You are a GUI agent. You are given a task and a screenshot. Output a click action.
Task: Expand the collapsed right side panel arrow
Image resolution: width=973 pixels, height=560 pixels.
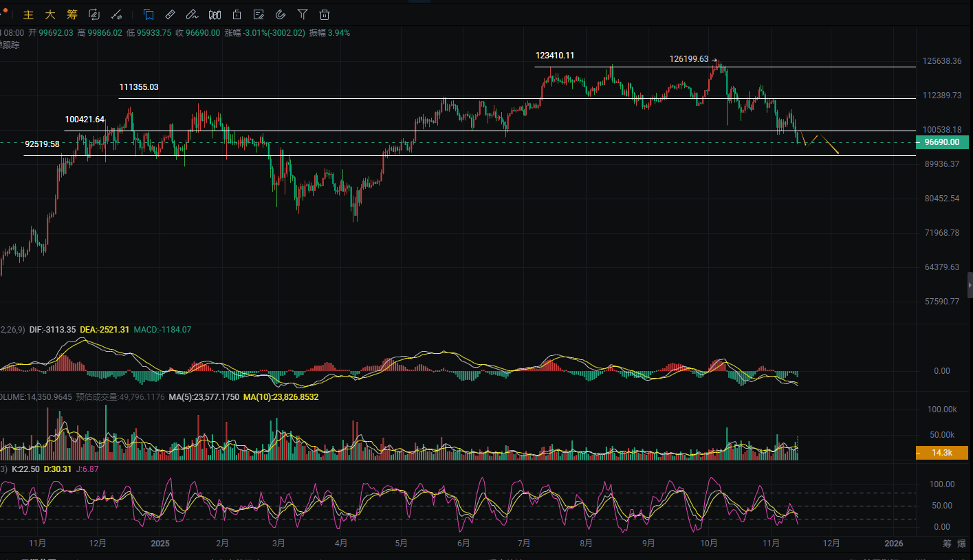pos(970,284)
